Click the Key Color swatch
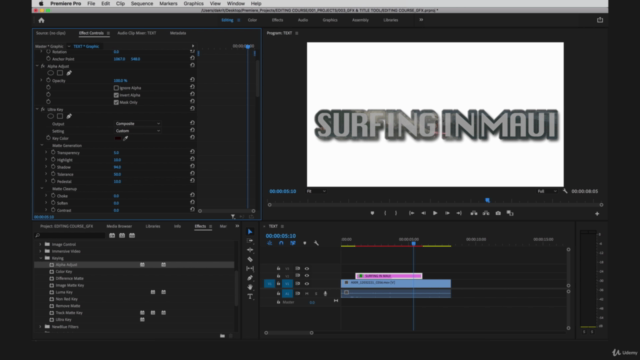This screenshot has width=640, height=360. point(118,138)
